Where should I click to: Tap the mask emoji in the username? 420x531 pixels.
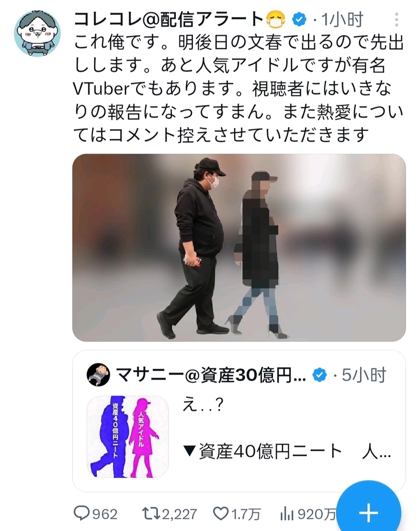click(x=276, y=20)
